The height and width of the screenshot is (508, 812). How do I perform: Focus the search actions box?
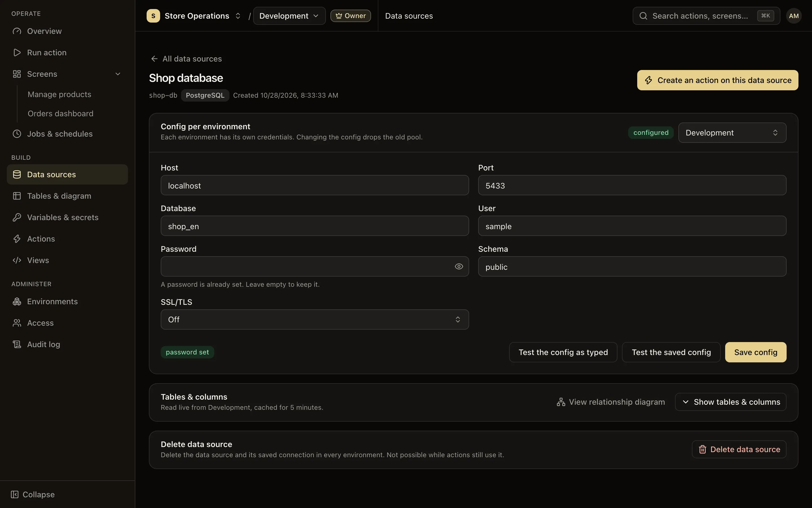(x=706, y=16)
